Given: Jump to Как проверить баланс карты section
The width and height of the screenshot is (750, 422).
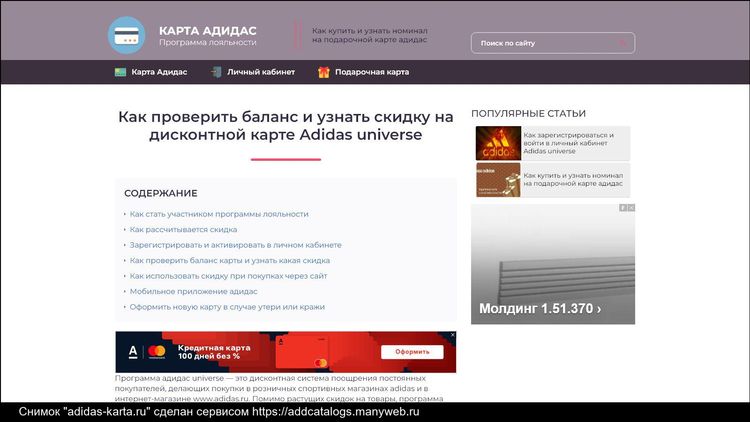Looking at the screenshot, I should 230,261.
